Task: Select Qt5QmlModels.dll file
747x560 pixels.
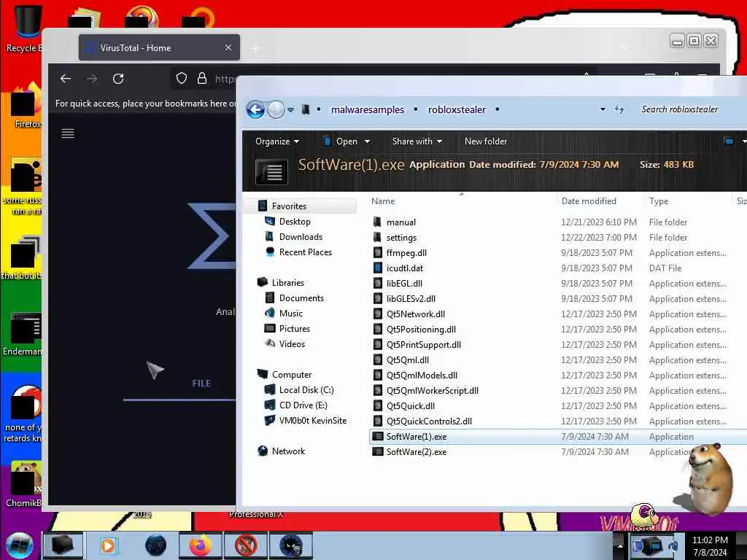Action: [x=422, y=376]
